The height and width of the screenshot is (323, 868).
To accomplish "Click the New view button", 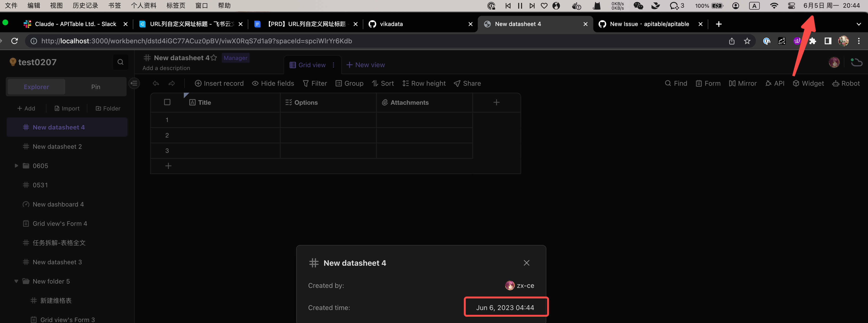I will 366,65.
